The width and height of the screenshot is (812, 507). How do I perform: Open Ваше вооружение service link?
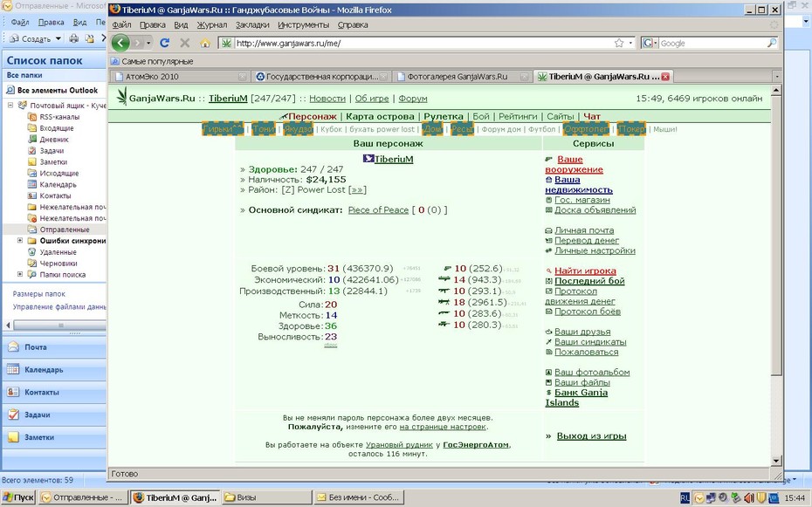(574, 164)
